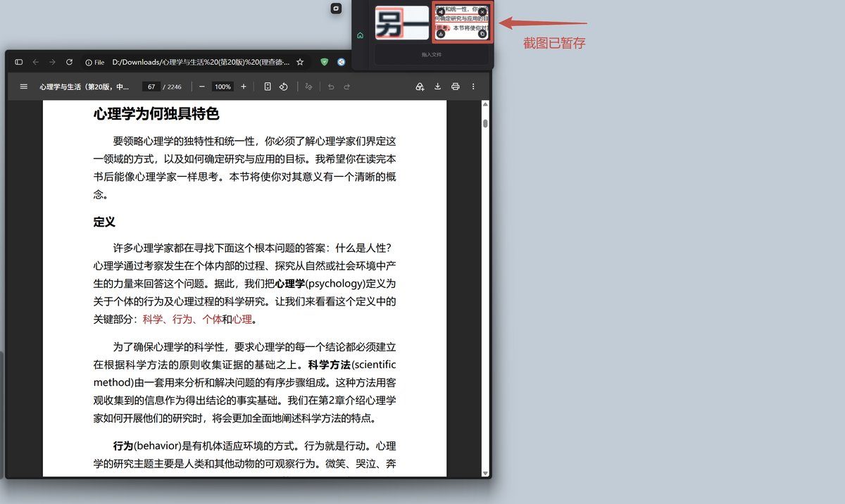Viewport: 845px width, 504px height.
Task: Click the scrollbar up arrow of PDF viewer
Action: [x=485, y=105]
